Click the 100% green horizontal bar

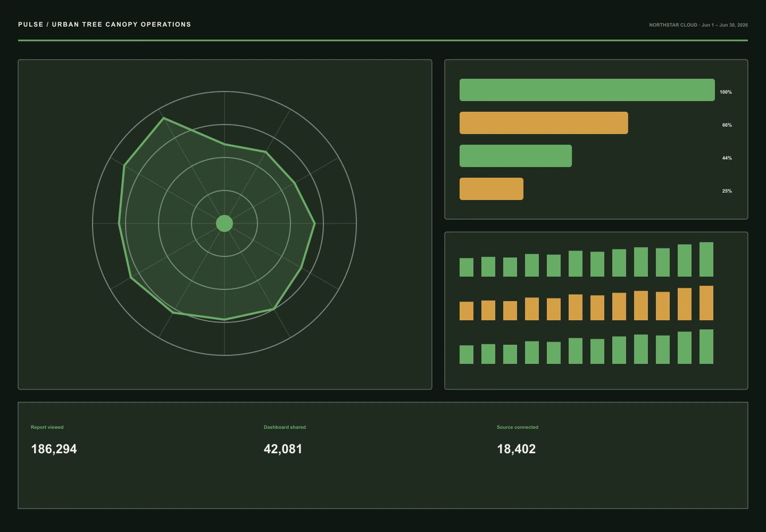click(x=587, y=90)
